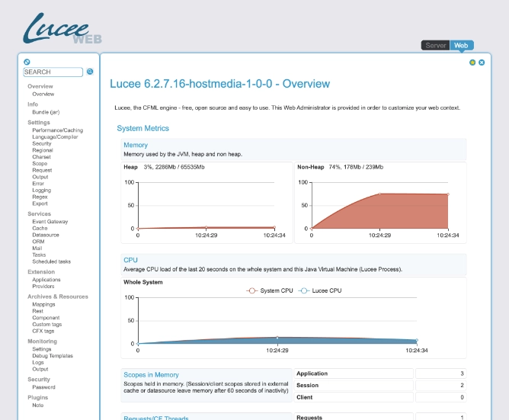Open Mail service page
Viewport: 509px width, 420px height.
(x=37, y=248)
